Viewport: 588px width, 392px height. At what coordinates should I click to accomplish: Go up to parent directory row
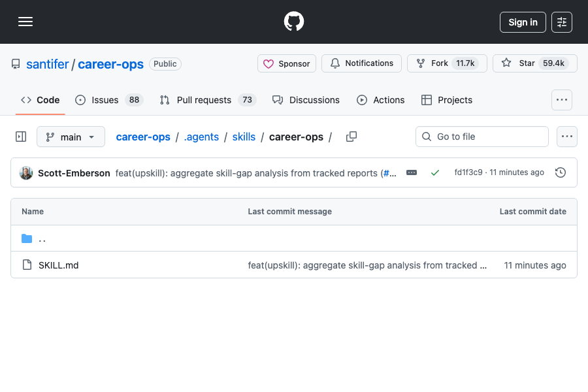click(293, 238)
